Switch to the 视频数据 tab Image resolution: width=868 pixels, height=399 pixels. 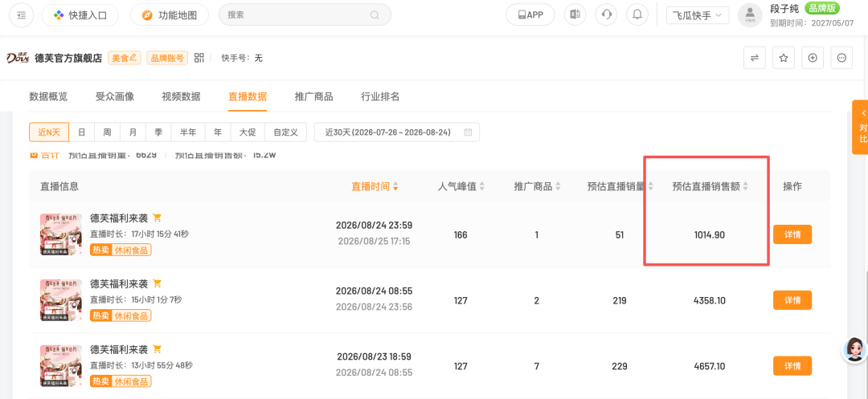pos(181,96)
